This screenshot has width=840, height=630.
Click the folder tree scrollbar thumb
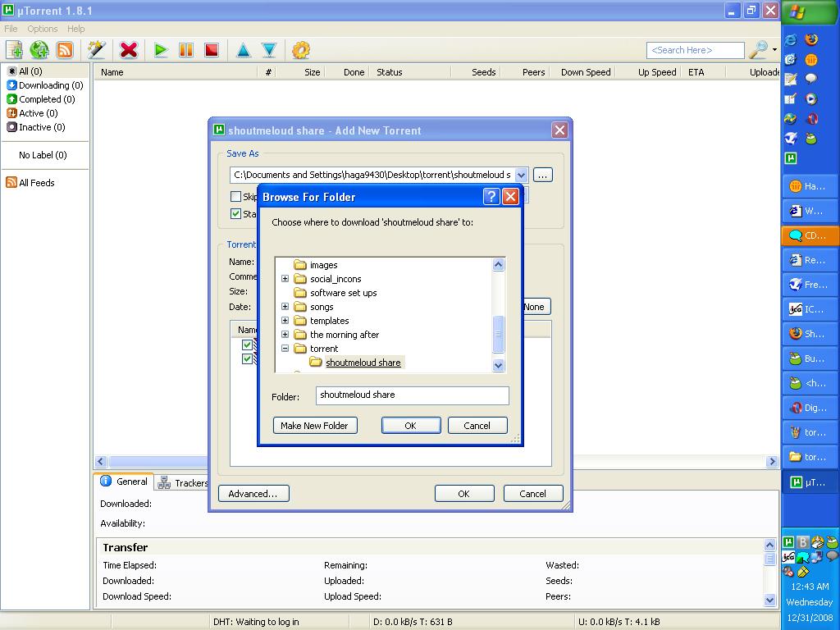pos(498,335)
